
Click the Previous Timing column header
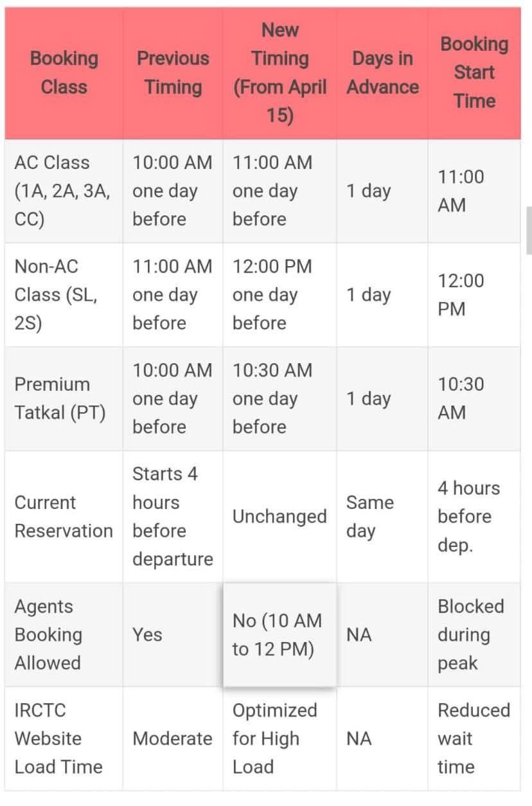(173, 73)
